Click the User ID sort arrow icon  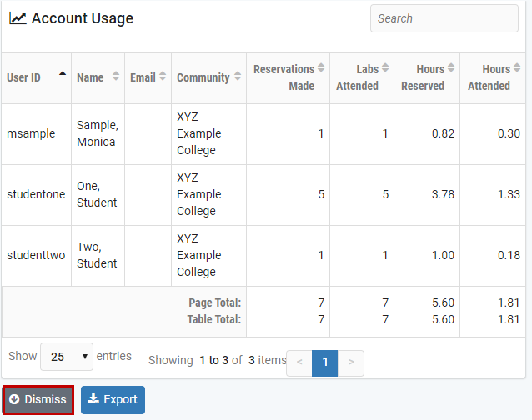point(63,74)
